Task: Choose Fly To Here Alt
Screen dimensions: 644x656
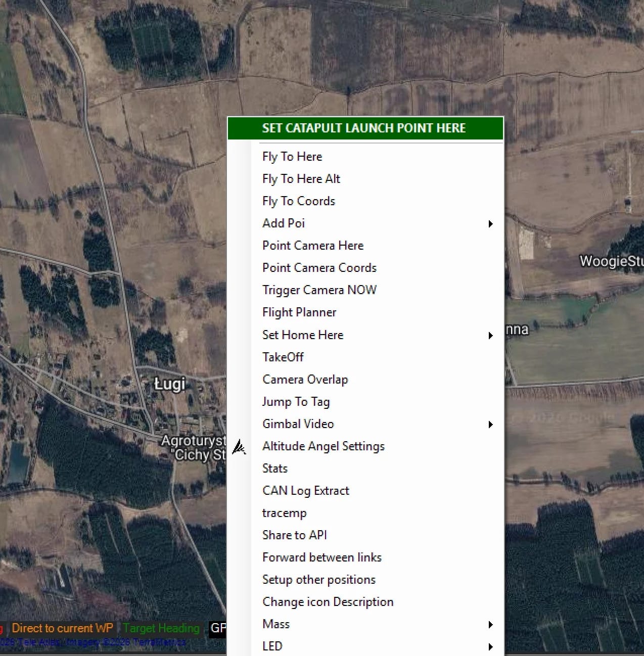Action: click(x=365, y=179)
